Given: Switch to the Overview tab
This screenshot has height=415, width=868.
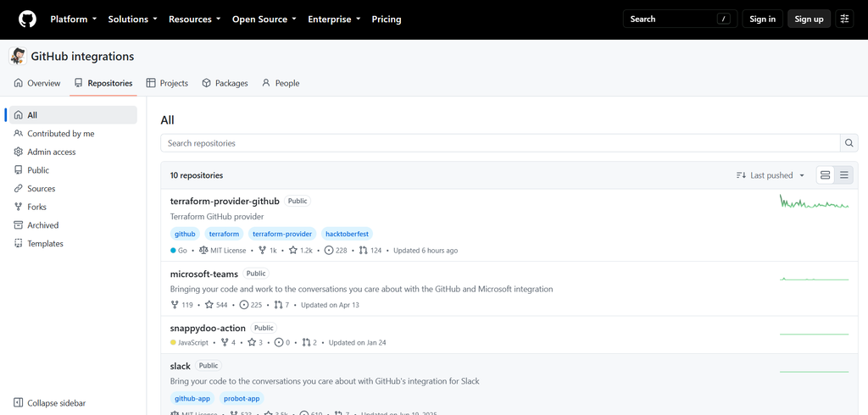Looking at the screenshot, I should click(37, 83).
